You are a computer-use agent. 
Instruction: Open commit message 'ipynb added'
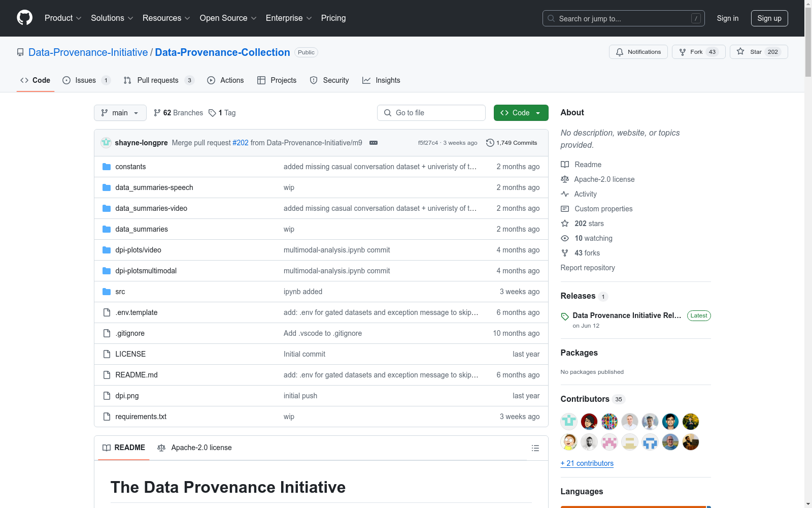tap(303, 292)
